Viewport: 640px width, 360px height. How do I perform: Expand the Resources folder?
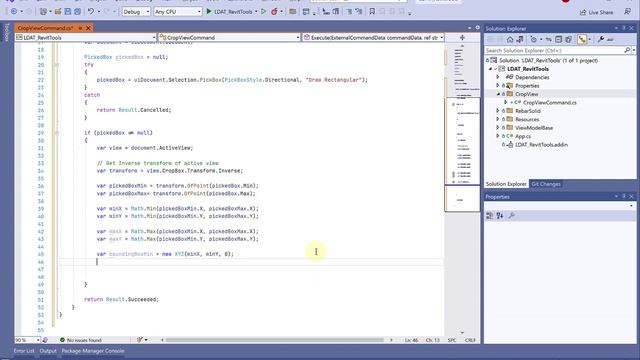coord(498,119)
